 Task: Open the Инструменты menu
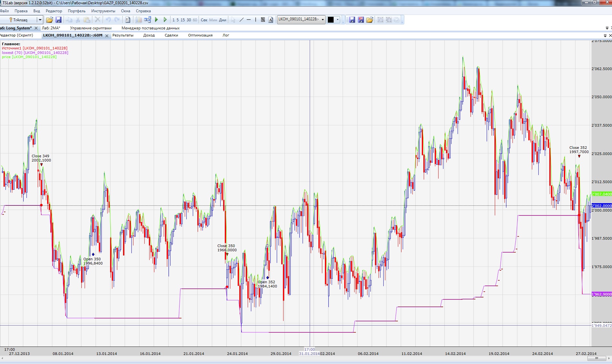point(103,11)
